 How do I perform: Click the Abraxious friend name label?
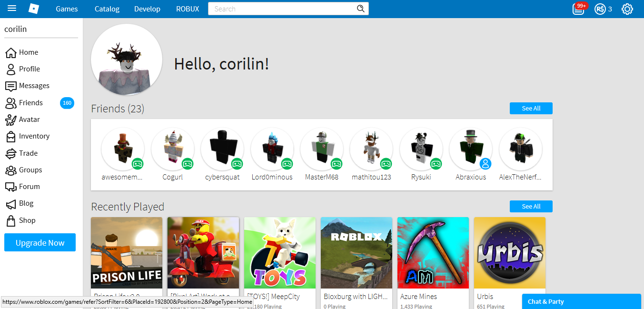[x=471, y=177]
